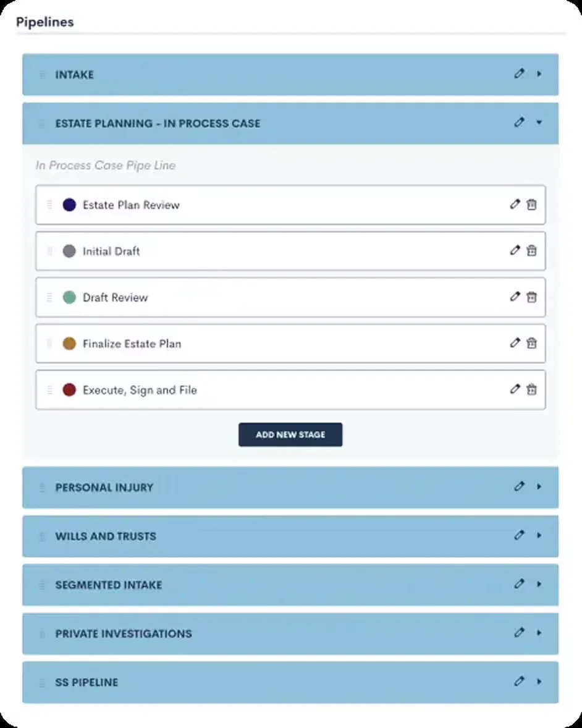Grab the drag handle of Estate Plan Review
This screenshot has width=582, height=728.
49,204
